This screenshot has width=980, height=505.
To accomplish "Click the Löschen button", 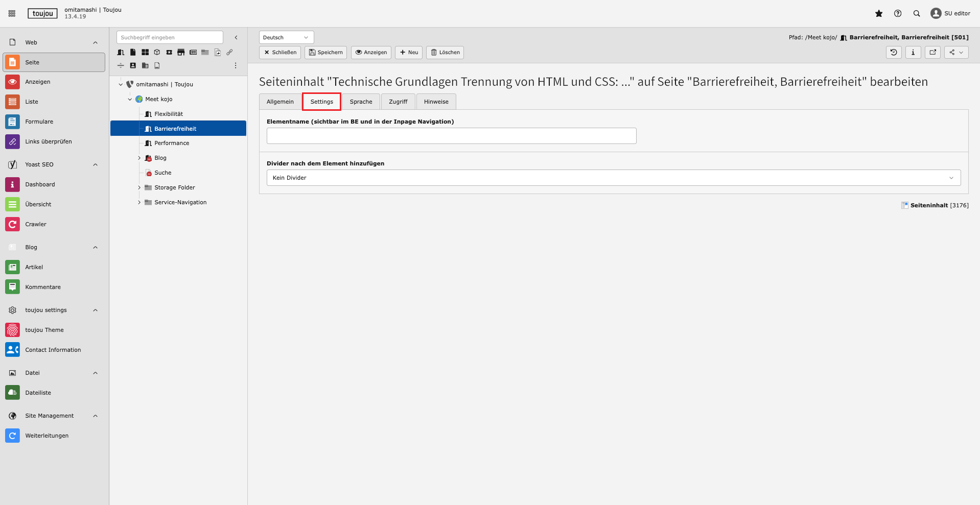I will coord(445,52).
